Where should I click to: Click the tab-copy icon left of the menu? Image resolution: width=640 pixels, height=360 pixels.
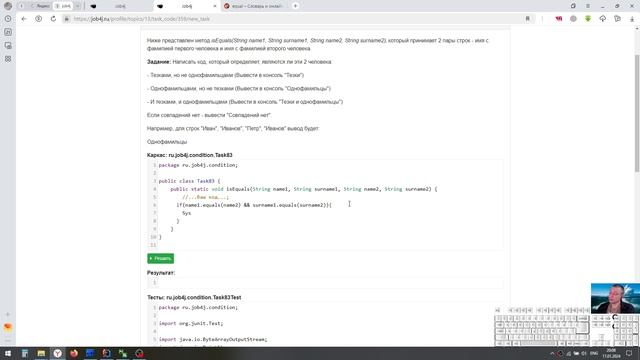click(x=573, y=6)
